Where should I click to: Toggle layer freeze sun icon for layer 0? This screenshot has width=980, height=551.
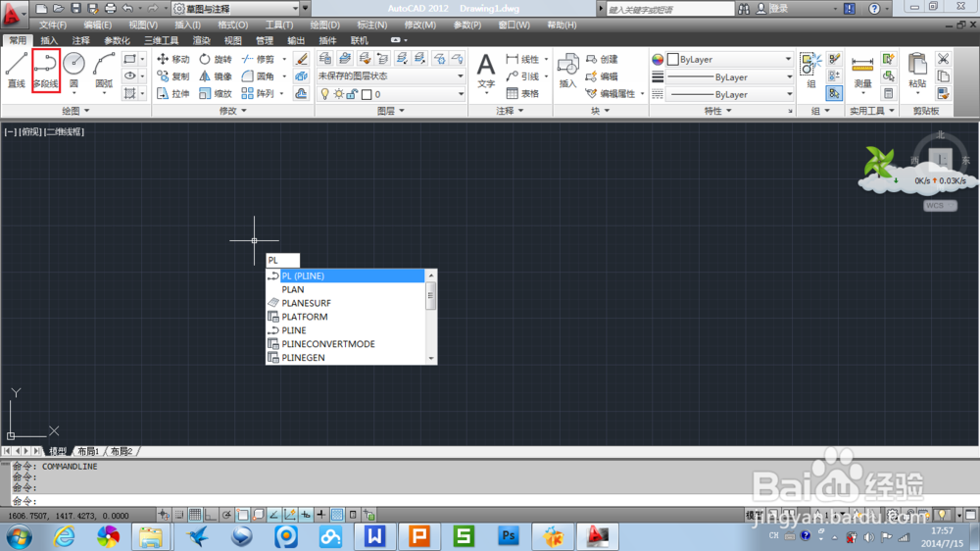pos(338,94)
